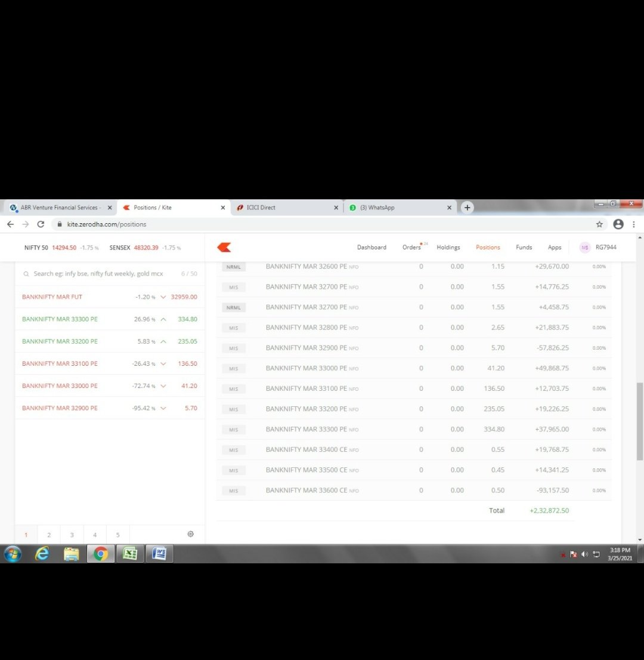Open the Dashboard menu item
Image resolution: width=644 pixels, height=660 pixels.
point(372,248)
